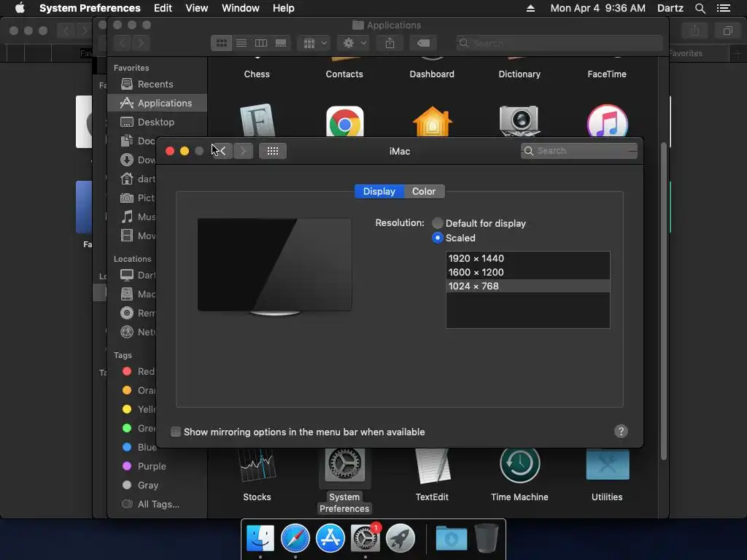This screenshot has height=560, width=747.
Task: Go back in System Preferences window
Action: tap(222, 151)
